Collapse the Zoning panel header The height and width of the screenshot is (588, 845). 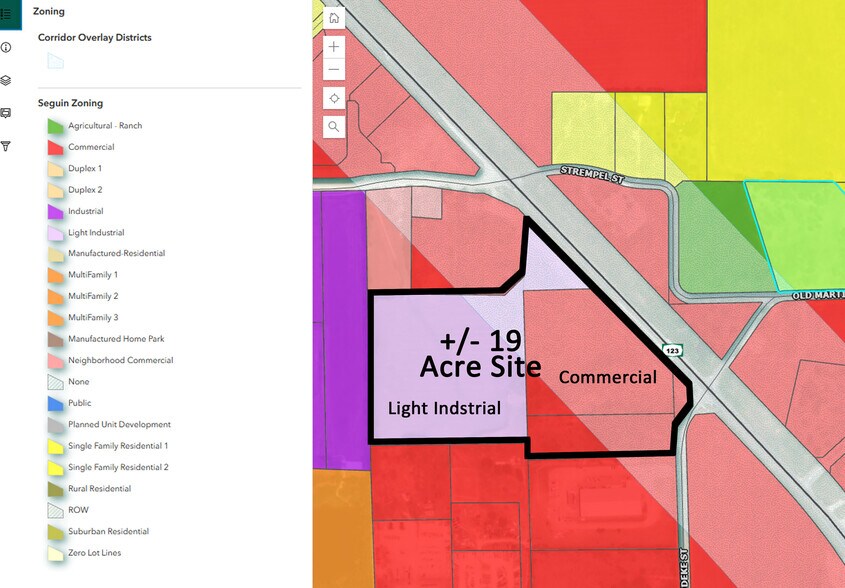48,11
